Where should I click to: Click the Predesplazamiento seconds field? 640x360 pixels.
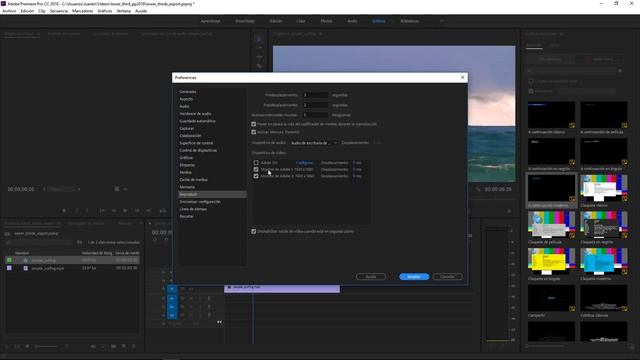tap(315, 95)
